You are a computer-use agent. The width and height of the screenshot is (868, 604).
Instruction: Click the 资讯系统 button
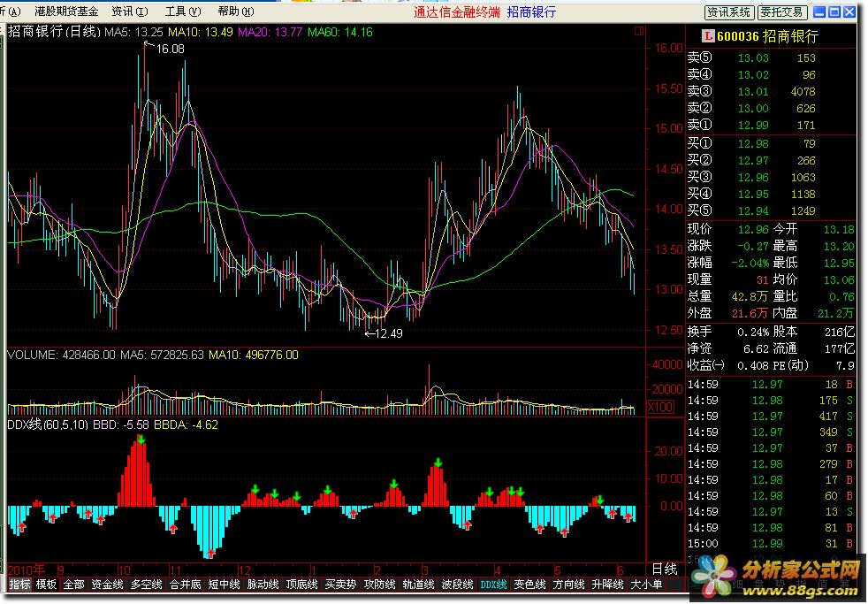coord(728,11)
